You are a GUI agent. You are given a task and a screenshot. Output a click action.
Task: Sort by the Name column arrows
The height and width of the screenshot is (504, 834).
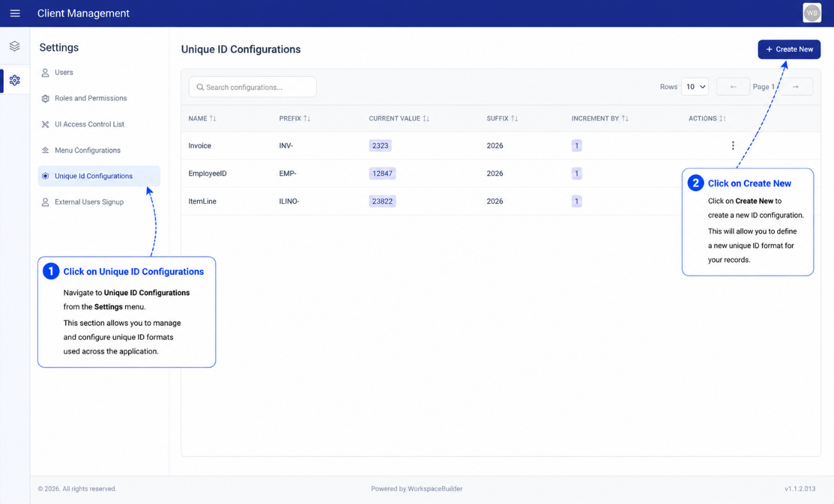[213, 118]
